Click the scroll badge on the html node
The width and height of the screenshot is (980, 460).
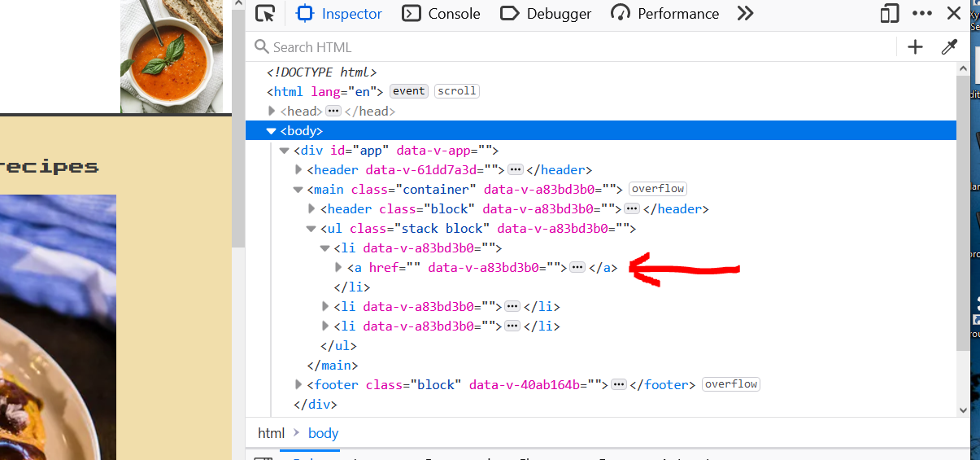coord(457,91)
